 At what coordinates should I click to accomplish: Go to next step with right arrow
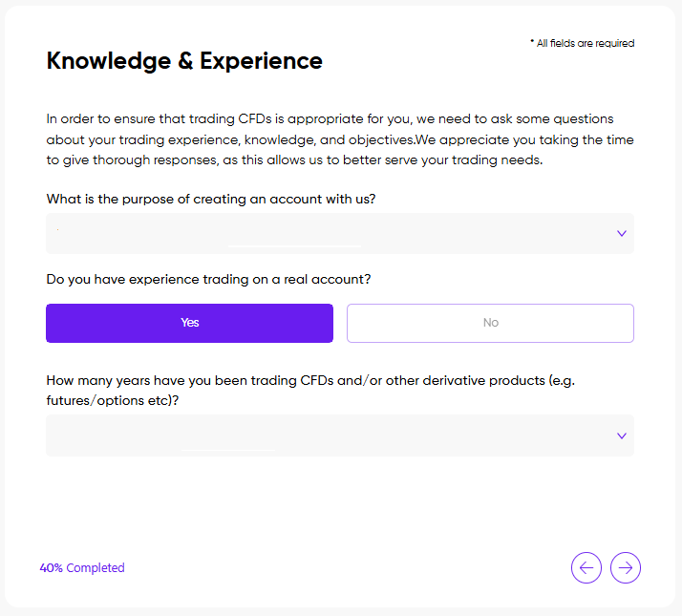[x=626, y=568]
